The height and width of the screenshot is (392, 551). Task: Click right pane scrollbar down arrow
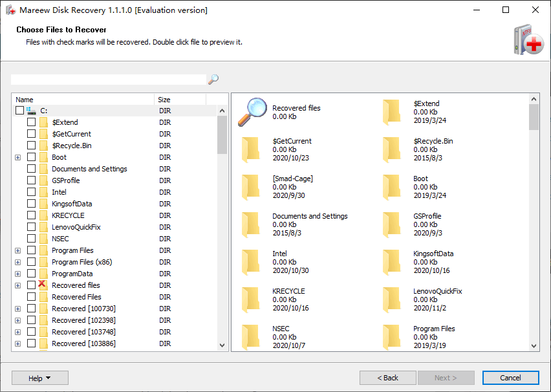coord(534,345)
